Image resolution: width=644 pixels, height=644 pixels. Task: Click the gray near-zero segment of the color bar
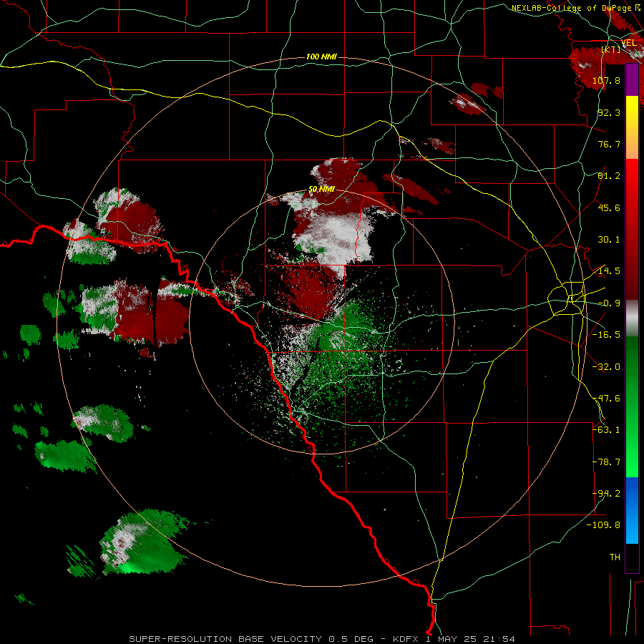tap(632, 318)
